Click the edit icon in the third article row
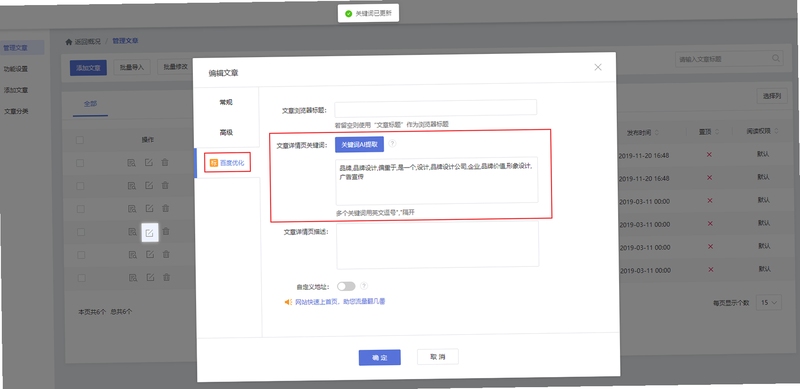Screen dimensions: 800x389 pyautogui.click(x=149, y=208)
